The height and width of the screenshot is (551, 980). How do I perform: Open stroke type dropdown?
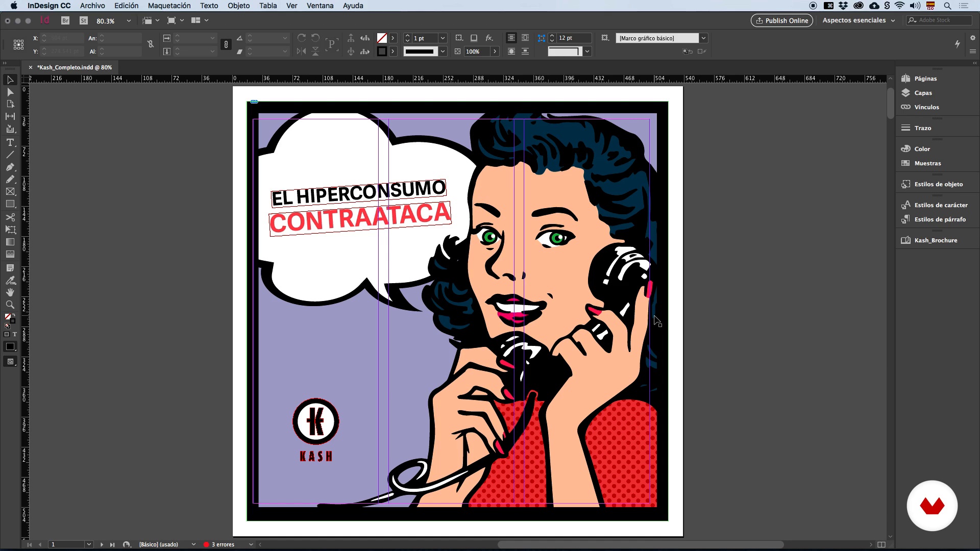(x=443, y=52)
